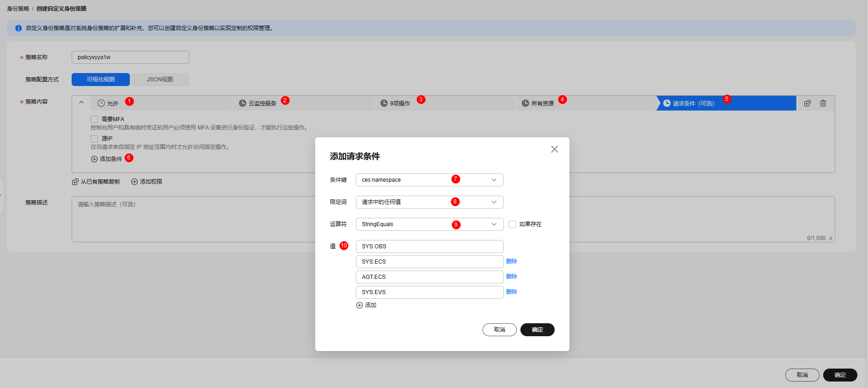
Task: Click the trash icon to delete statement
Action: tap(823, 103)
